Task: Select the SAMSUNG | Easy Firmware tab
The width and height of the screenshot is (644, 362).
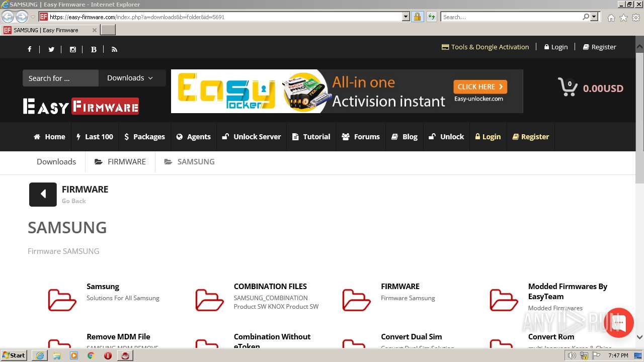Action: point(50,30)
